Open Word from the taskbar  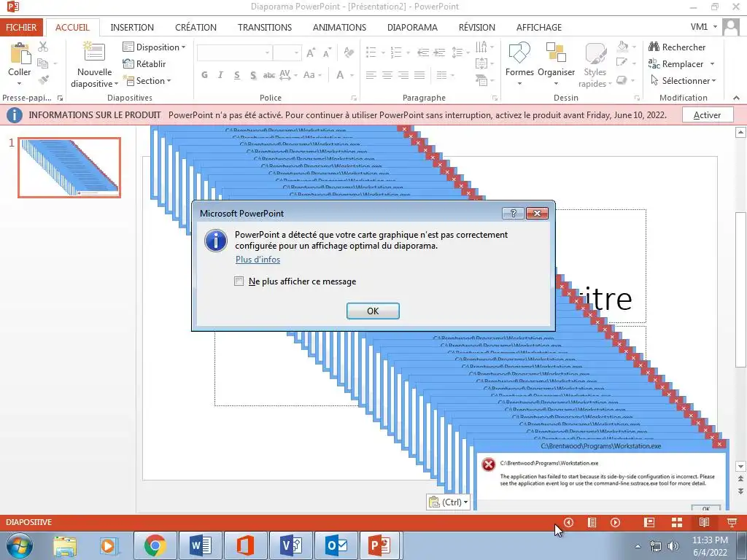201,545
